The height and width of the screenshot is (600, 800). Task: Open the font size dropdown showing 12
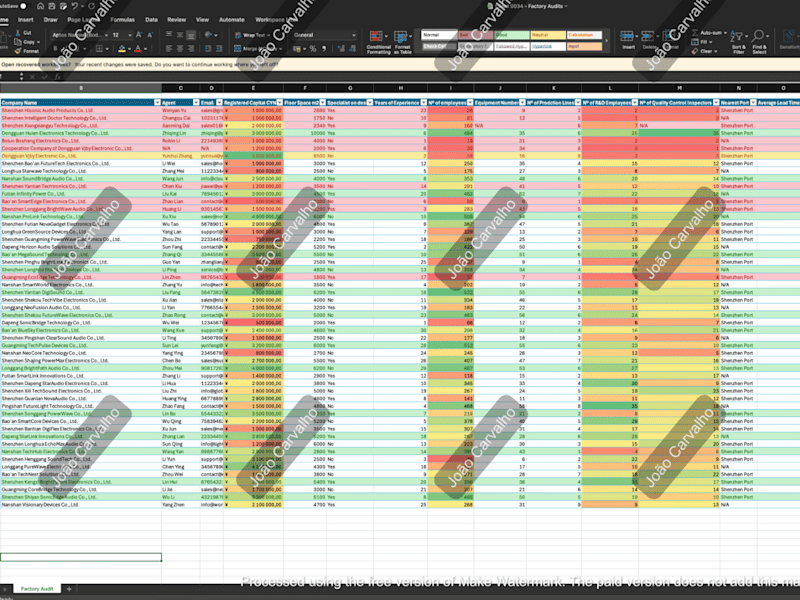130,35
